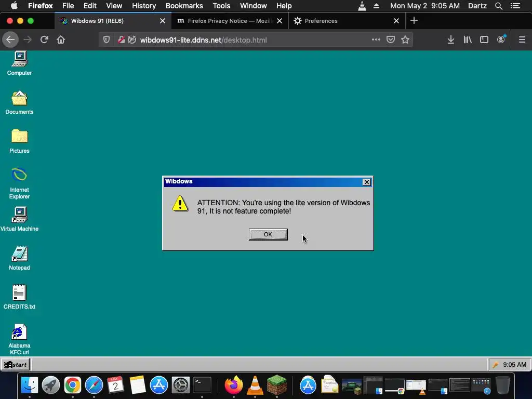Show tracking protection shield info

(107, 39)
